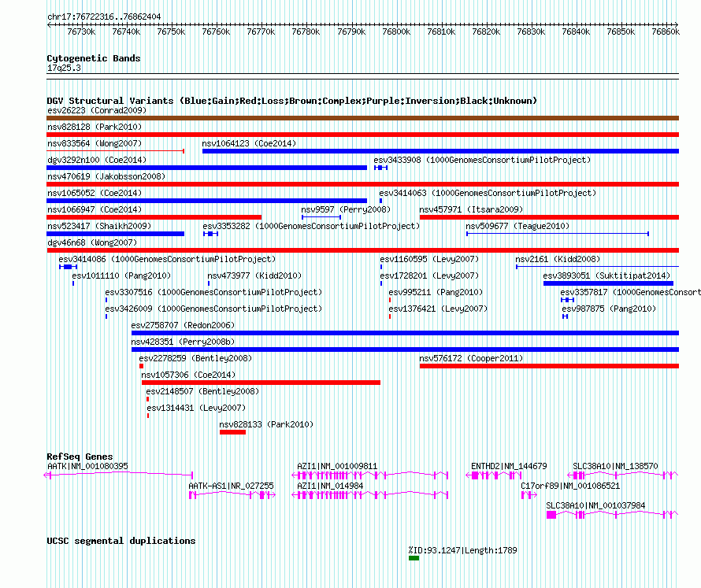The height and width of the screenshot is (588, 701).
Task: Click esv3893051 (Suktitipat2014) label
Action: [x=606, y=276]
